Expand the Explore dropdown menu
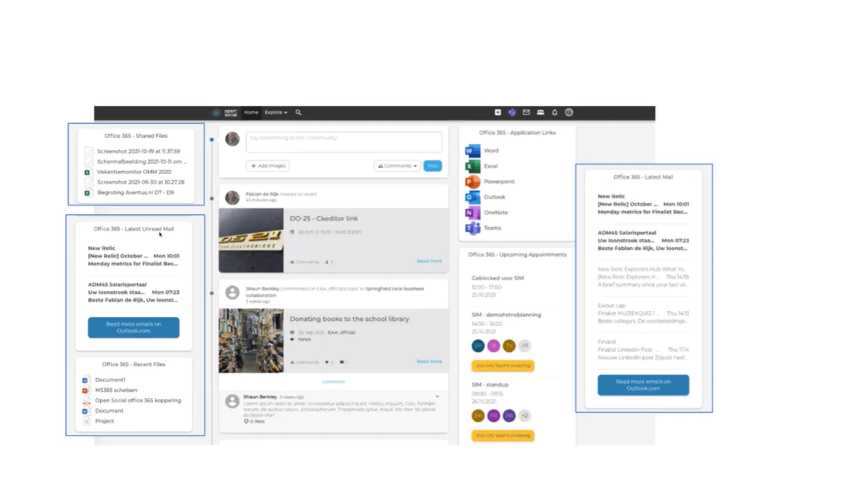 coord(276,113)
